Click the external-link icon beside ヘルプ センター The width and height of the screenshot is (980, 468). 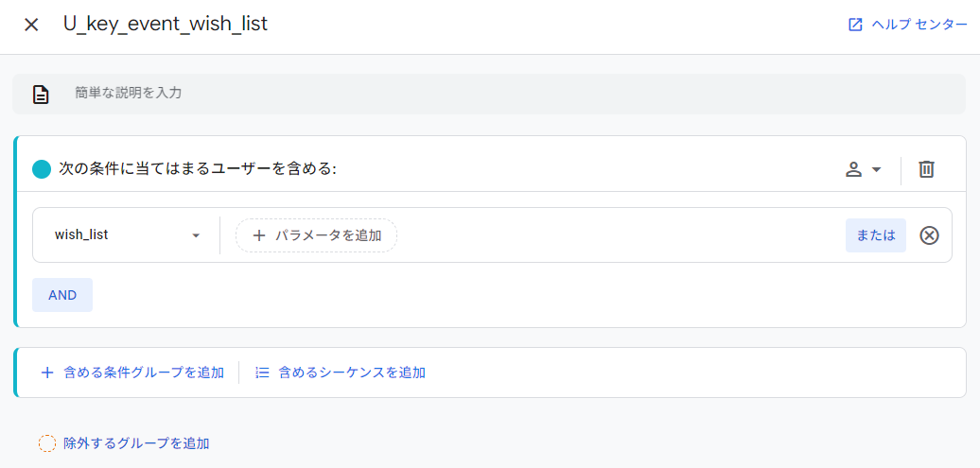(855, 25)
